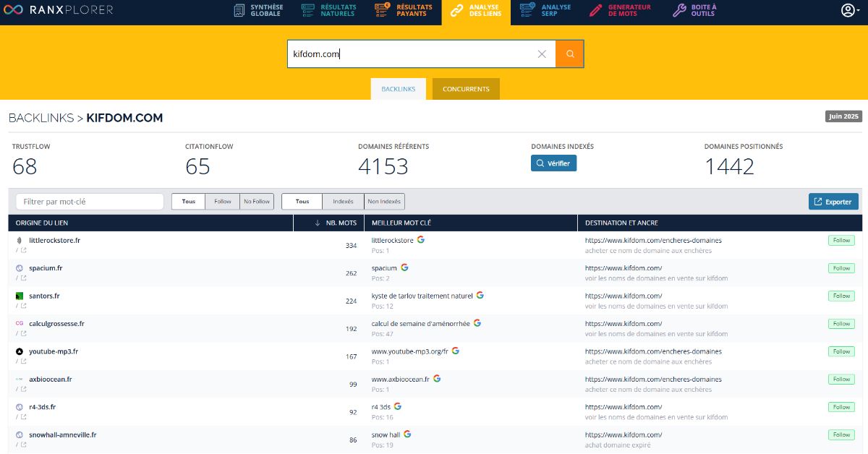Open external link icon under littlerockstore.fr
Image resolution: width=868 pixels, height=454 pixels.
pos(23,250)
